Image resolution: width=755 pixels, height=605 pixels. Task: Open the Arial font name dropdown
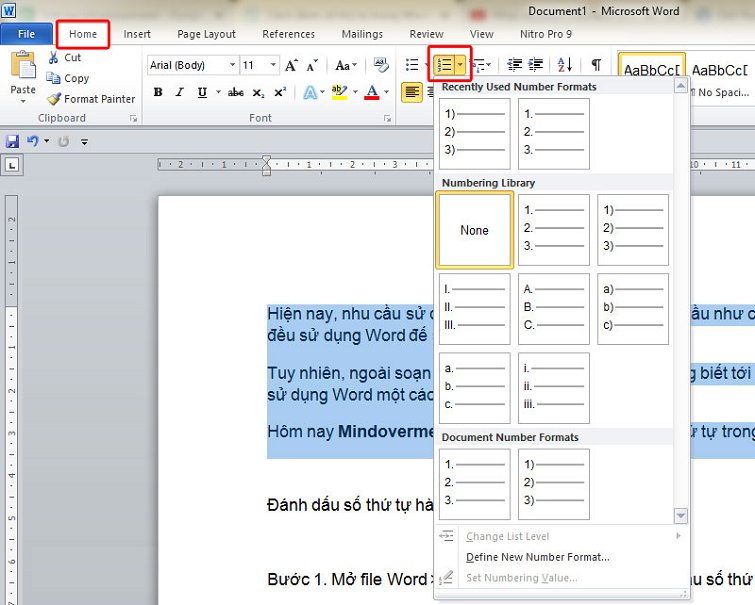(232, 65)
